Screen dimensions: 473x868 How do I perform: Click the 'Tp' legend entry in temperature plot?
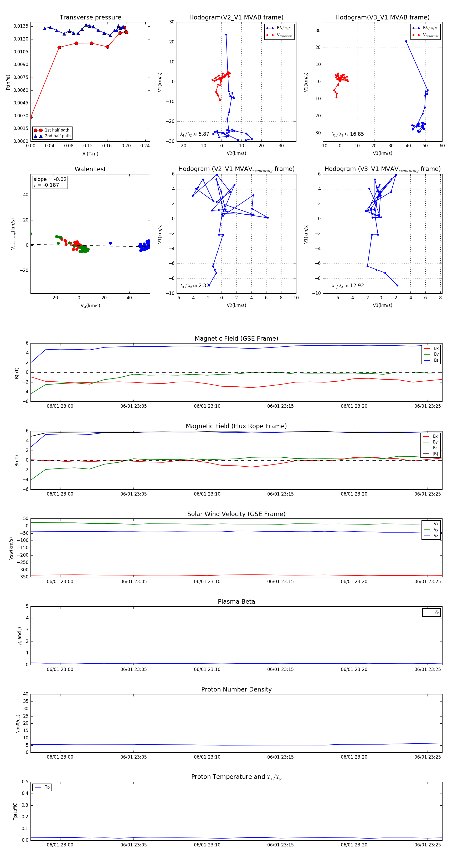(x=42, y=788)
